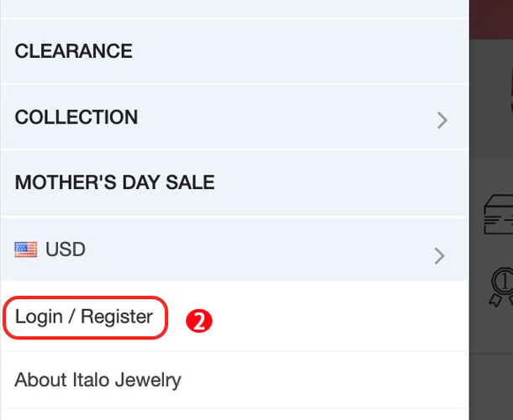Screen dimensions: 513x420
Task: Click the empty row below About Italo Jewelry
Action: tap(234, 414)
